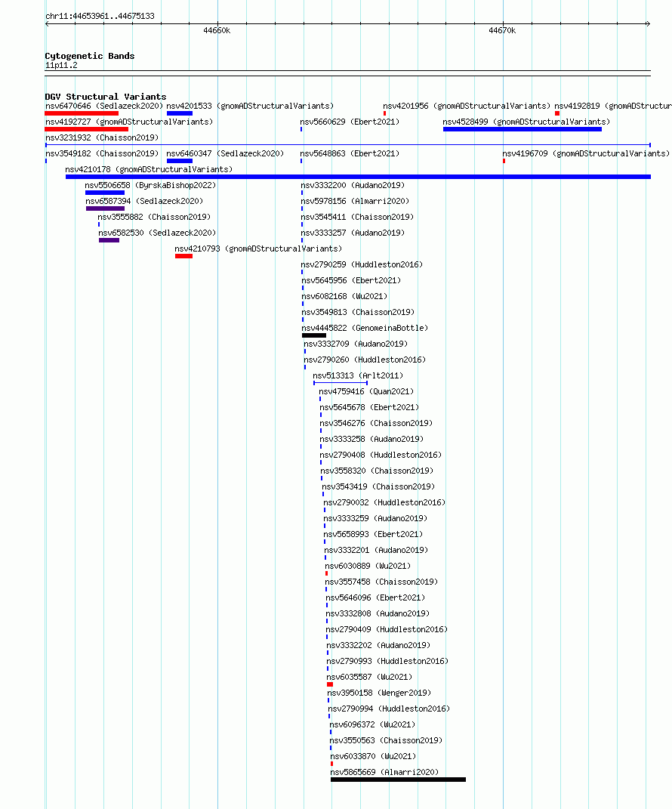Open nsv5660629 (Ebert2021) label
This screenshot has height=809, width=672.
click(350, 122)
